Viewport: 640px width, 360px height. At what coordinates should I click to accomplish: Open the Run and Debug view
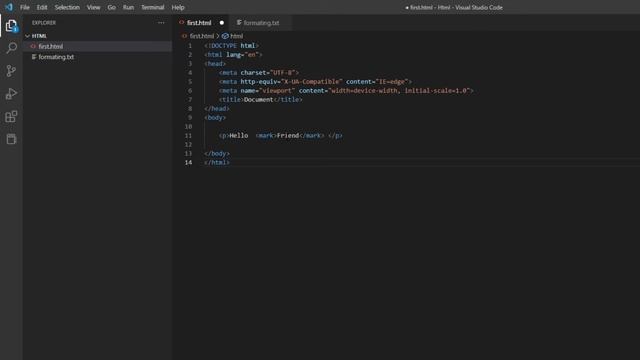pos(11,93)
